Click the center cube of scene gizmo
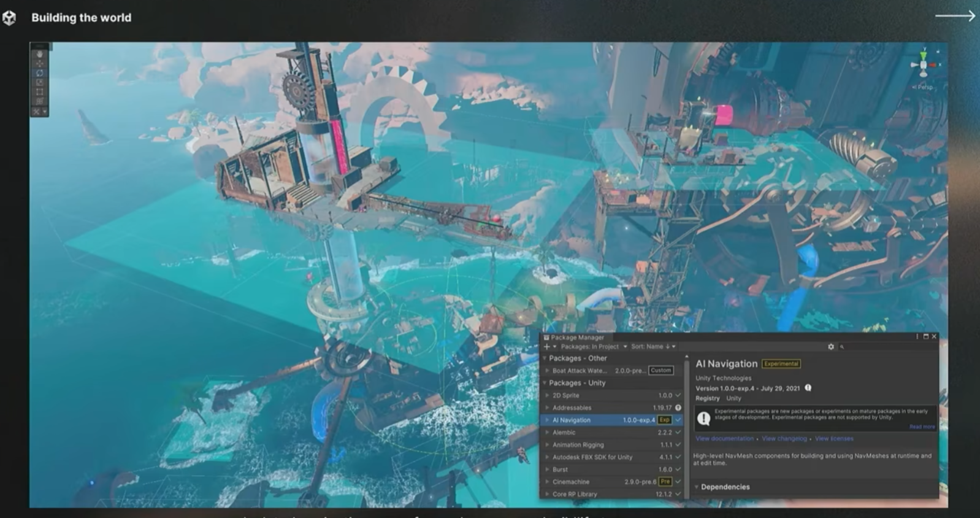 coord(923,65)
